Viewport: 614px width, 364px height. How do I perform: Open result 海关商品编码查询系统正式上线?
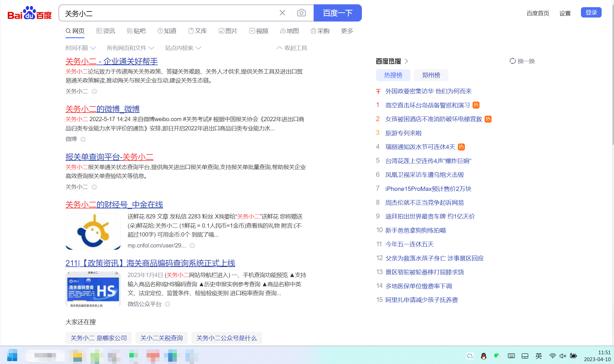click(150, 263)
